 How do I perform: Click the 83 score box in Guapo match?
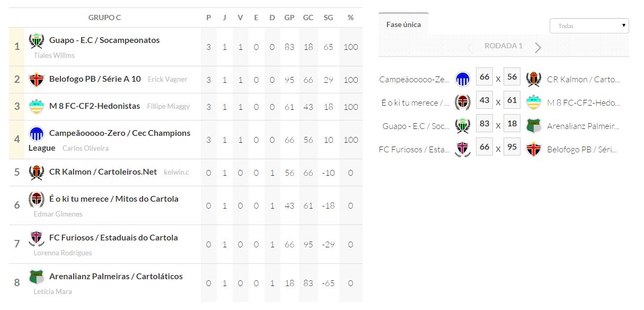[484, 124]
